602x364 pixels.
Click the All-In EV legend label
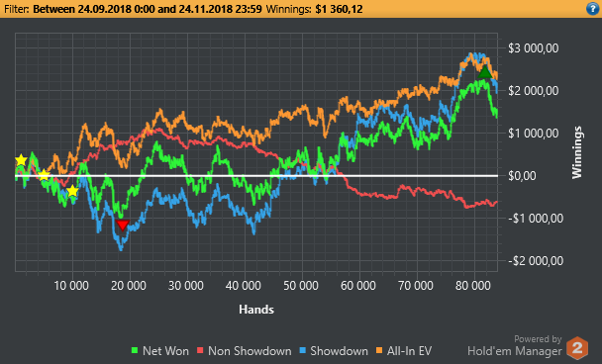coord(409,351)
